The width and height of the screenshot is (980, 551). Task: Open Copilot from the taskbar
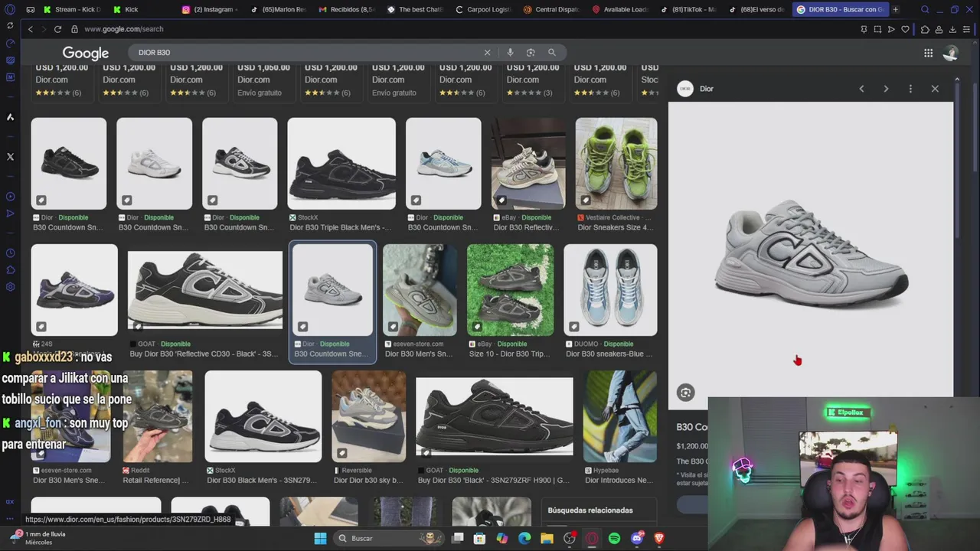[x=501, y=538]
